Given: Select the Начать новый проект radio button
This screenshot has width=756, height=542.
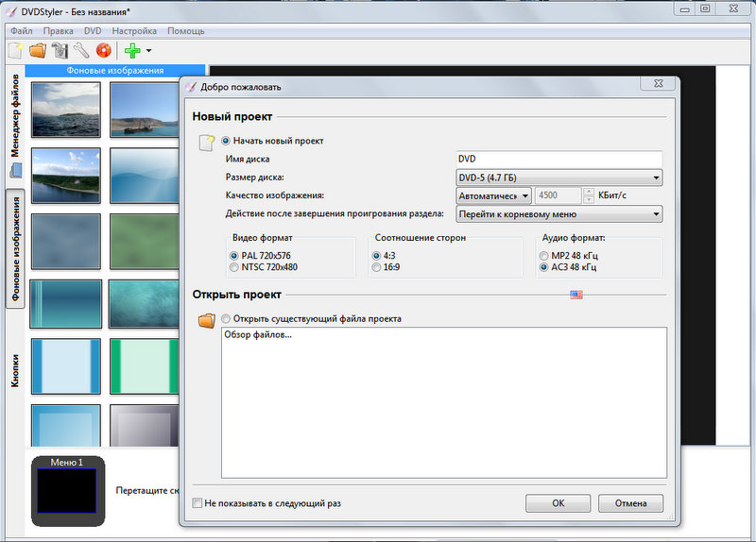Looking at the screenshot, I should 225,141.
